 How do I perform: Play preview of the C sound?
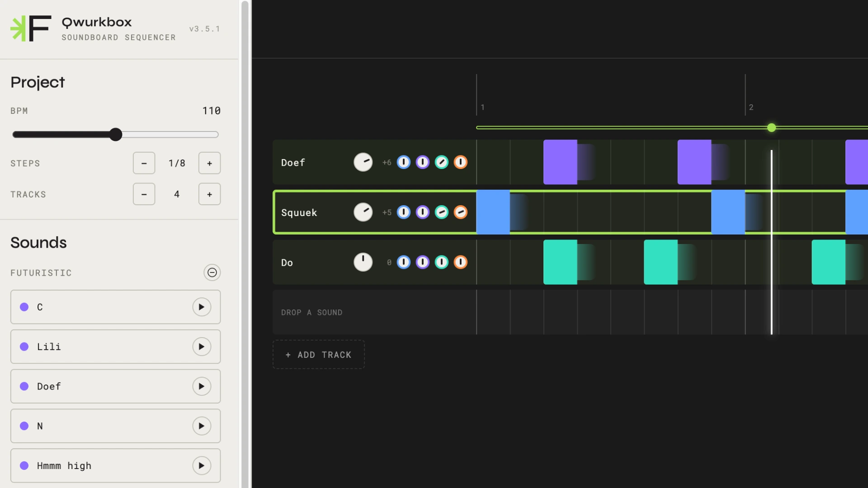pyautogui.click(x=202, y=307)
